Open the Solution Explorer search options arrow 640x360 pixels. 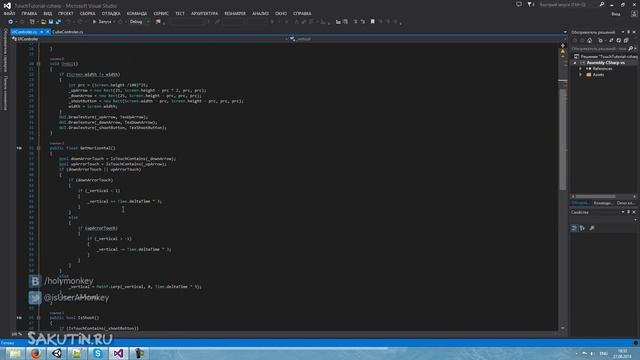click(x=636, y=49)
